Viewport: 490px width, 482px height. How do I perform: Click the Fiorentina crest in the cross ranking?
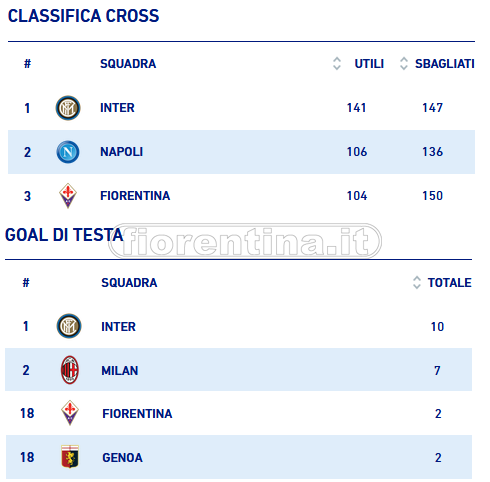point(68,196)
